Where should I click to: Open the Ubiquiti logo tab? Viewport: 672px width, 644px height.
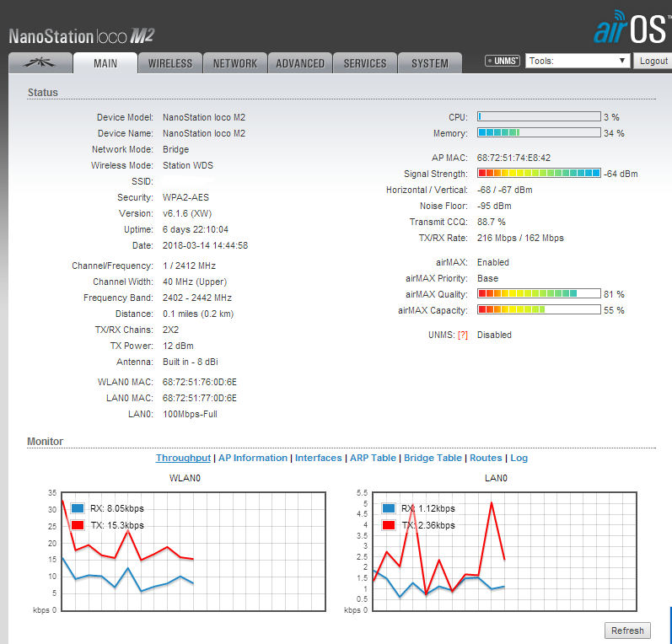[x=40, y=63]
